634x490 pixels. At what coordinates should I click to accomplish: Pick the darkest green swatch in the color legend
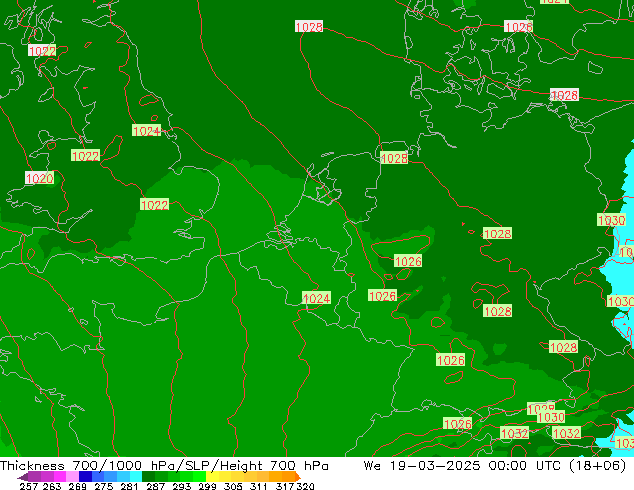click(x=148, y=476)
